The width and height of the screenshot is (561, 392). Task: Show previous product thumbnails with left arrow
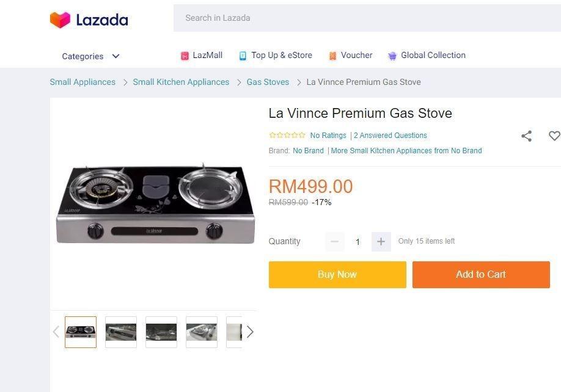(56, 332)
